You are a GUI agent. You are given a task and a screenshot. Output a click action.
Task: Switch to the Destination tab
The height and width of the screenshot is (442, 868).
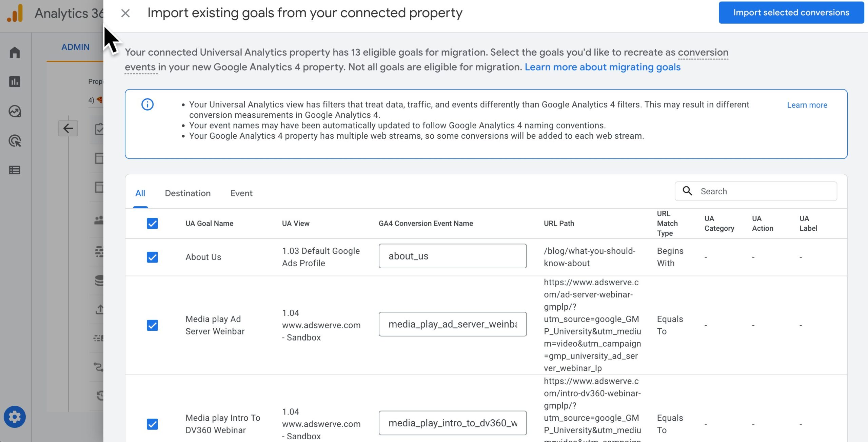[x=188, y=193]
